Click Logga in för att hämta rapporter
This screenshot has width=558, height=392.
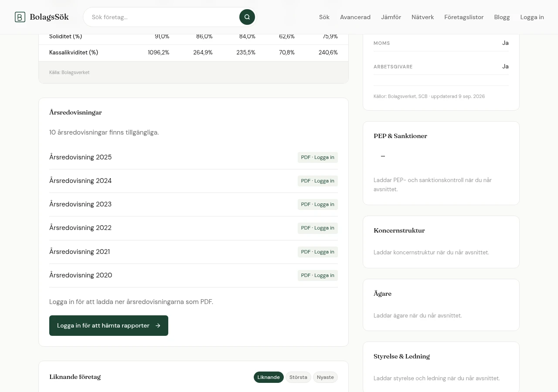pyautogui.click(x=109, y=325)
